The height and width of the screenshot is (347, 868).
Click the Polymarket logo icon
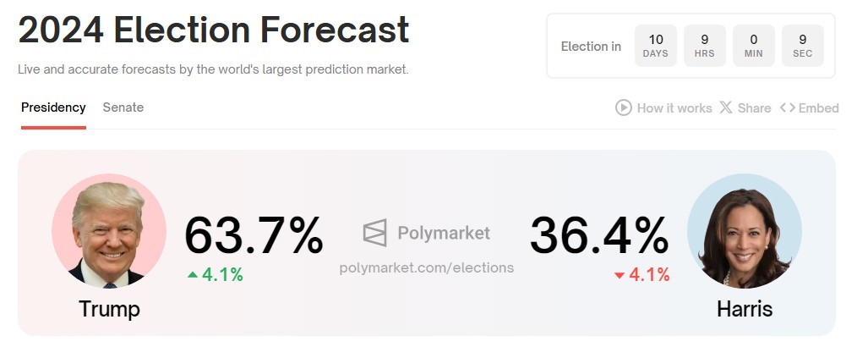375,233
